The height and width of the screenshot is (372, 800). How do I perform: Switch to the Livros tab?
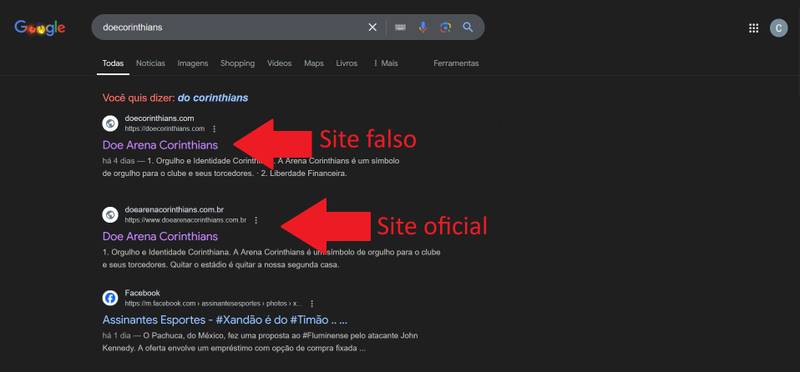coord(346,63)
